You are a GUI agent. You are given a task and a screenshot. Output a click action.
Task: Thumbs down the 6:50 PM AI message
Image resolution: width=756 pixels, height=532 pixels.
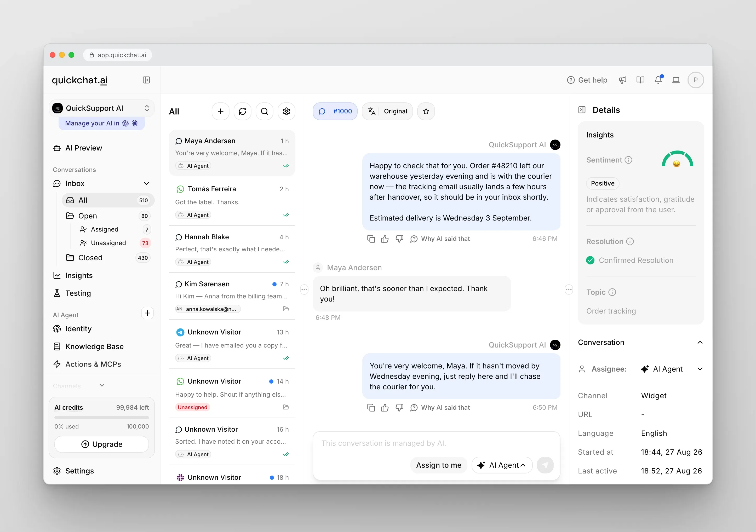tap(399, 408)
